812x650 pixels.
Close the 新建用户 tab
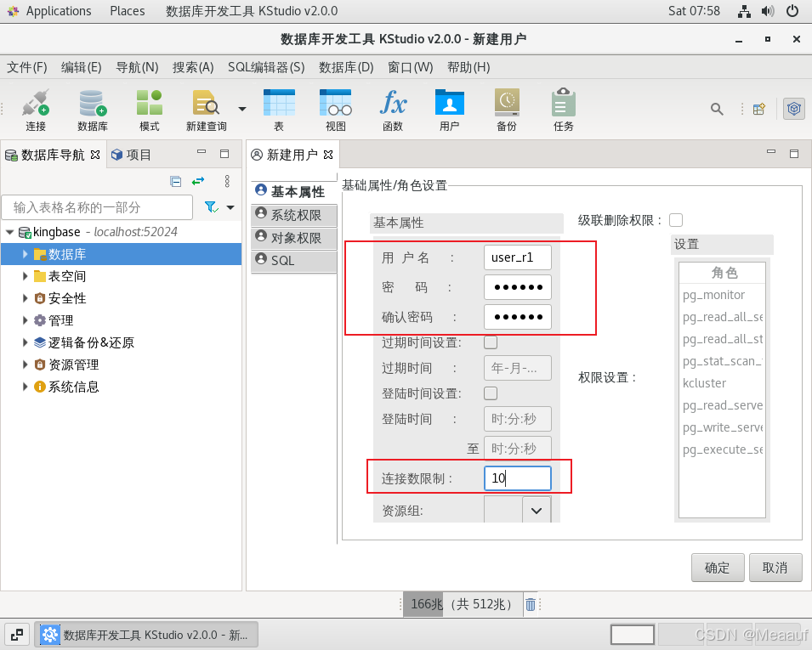328,155
